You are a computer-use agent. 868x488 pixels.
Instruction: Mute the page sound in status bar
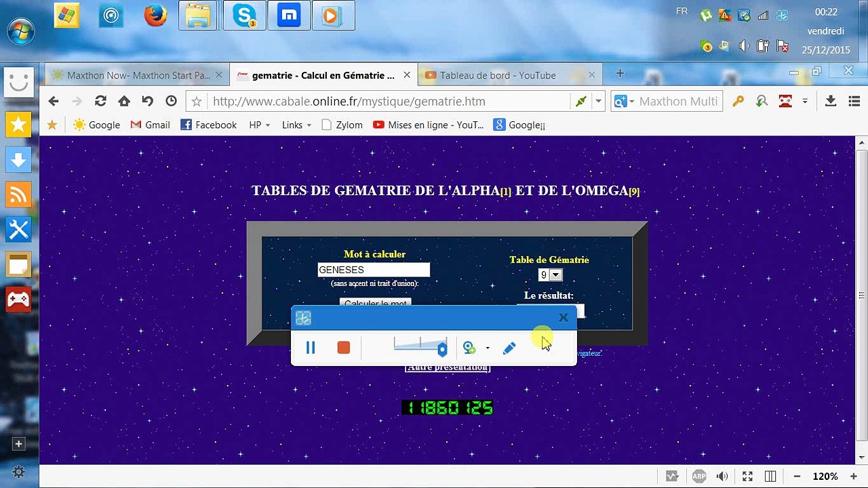723,476
